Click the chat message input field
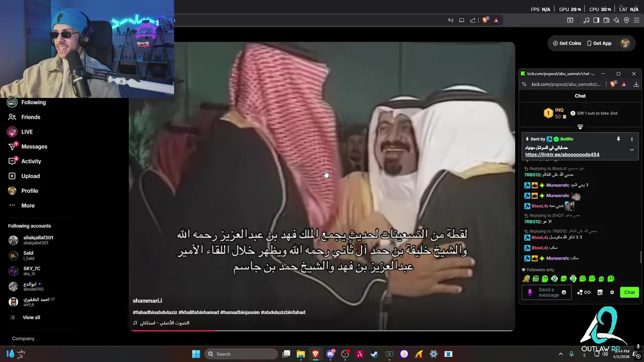The height and width of the screenshot is (362, 644). tap(546, 292)
